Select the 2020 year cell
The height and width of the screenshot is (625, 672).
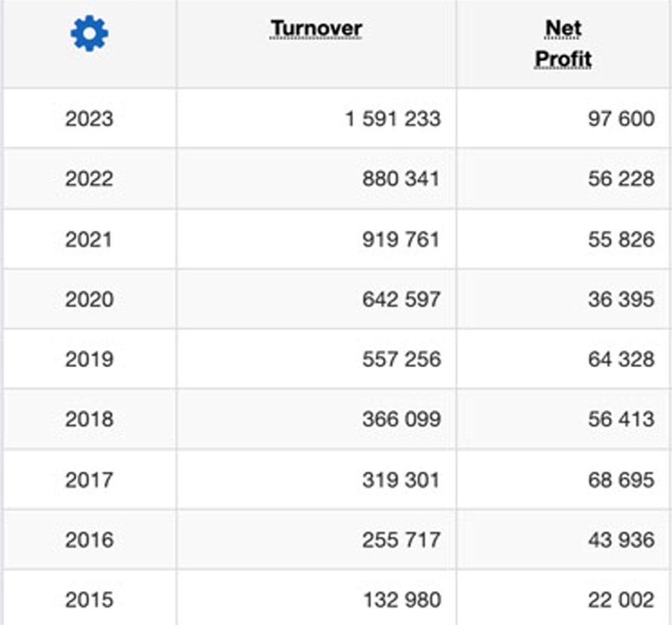point(89,299)
